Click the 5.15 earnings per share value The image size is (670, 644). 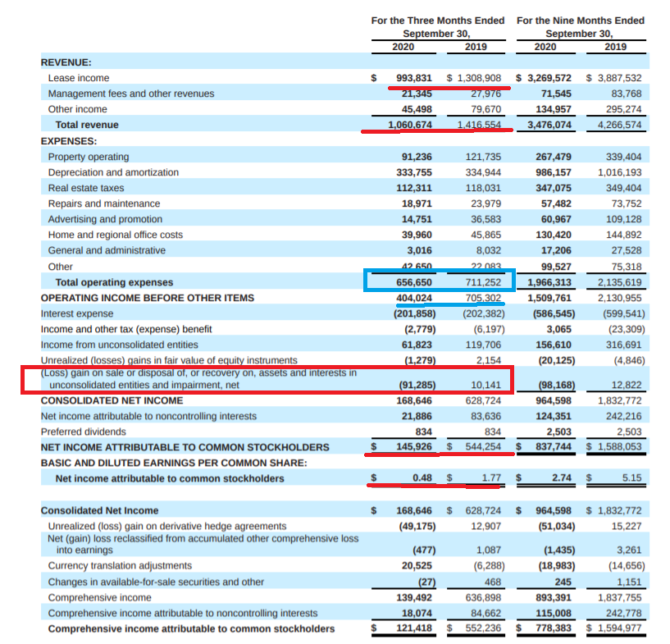point(632,477)
